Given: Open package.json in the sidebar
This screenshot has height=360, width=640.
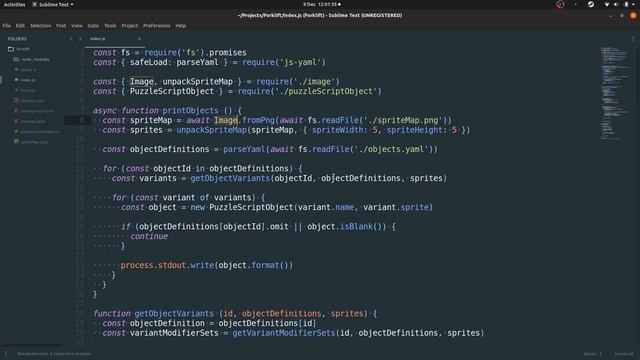Looking at the screenshot, I should (x=33, y=121).
